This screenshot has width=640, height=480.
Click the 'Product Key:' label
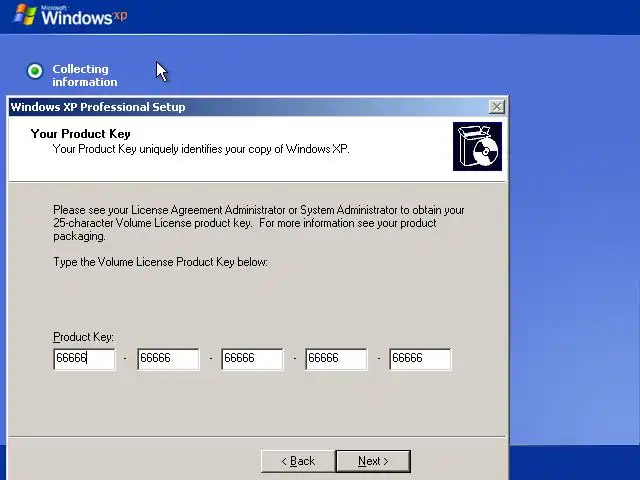point(83,337)
